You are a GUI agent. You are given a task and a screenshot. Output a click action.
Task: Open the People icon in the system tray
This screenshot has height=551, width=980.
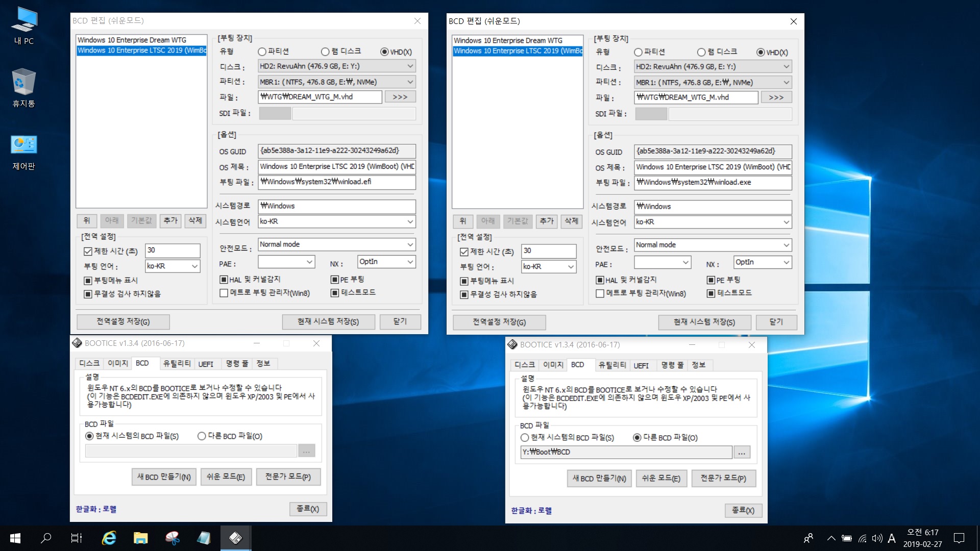(808, 538)
